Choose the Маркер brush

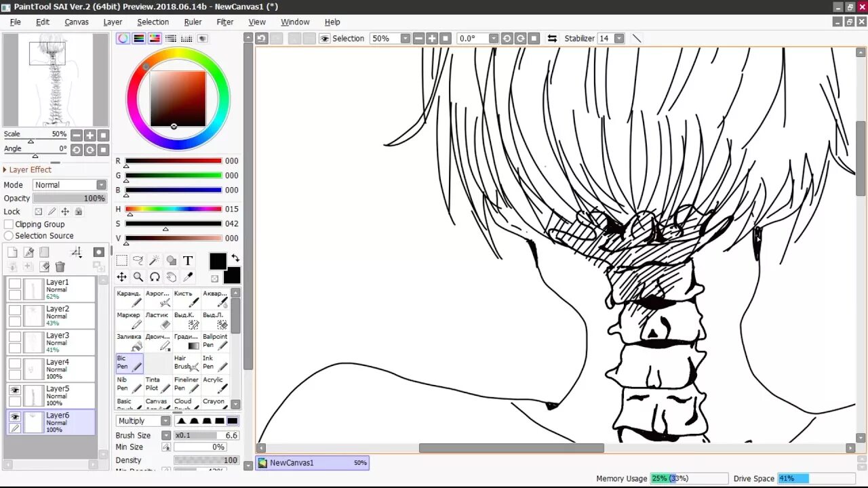pos(129,320)
